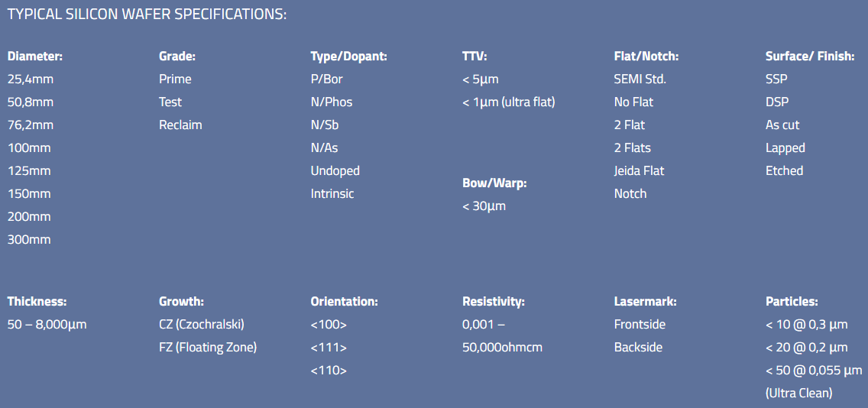Click the Reclaim grade entry
Image resolution: width=868 pixels, height=408 pixels.
180,125
